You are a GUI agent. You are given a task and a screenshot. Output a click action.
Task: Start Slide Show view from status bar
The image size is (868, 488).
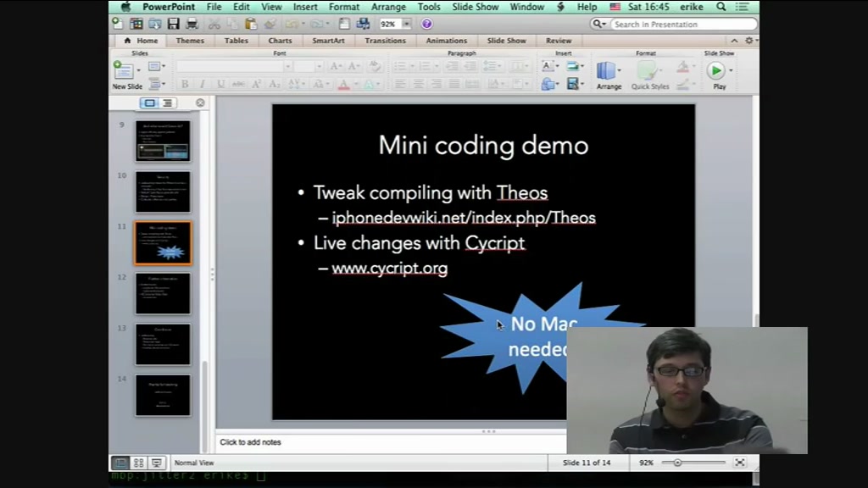pyautogui.click(x=157, y=463)
